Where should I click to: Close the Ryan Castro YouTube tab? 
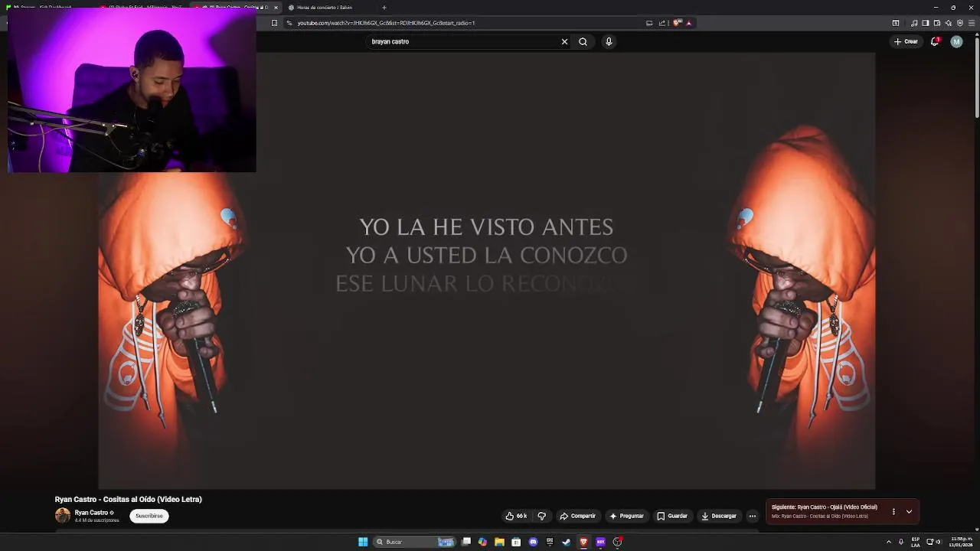pos(276,8)
